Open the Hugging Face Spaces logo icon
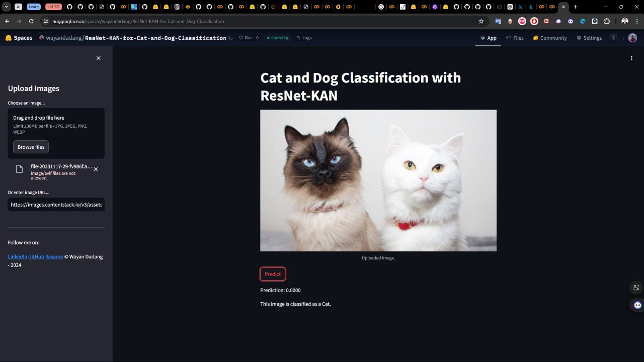The height and width of the screenshot is (362, 644). click(x=9, y=38)
